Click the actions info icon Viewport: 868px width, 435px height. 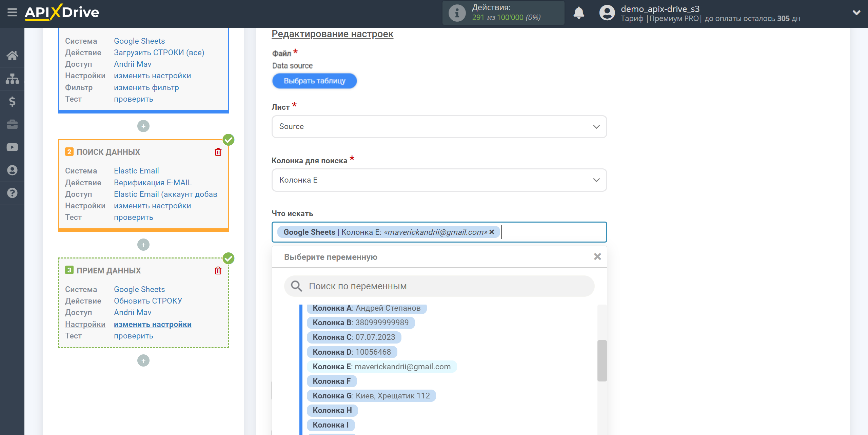[x=457, y=13]
